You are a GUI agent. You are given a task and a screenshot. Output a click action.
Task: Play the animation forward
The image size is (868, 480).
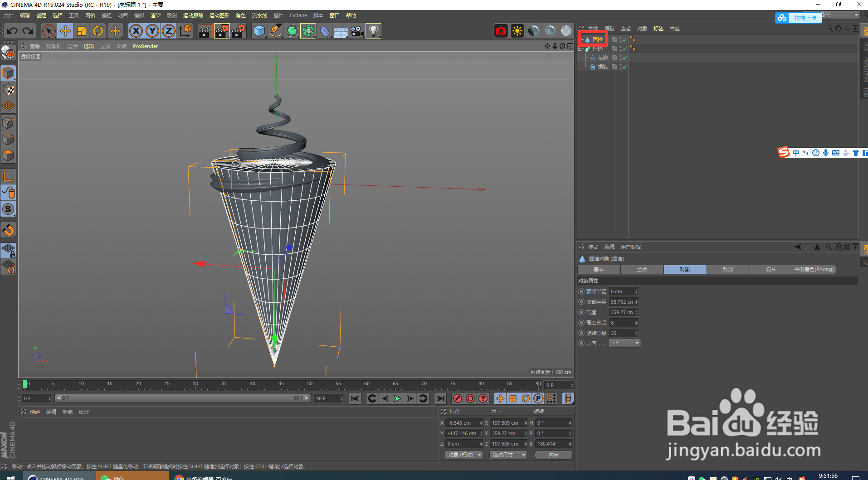[x=397, y=398]
